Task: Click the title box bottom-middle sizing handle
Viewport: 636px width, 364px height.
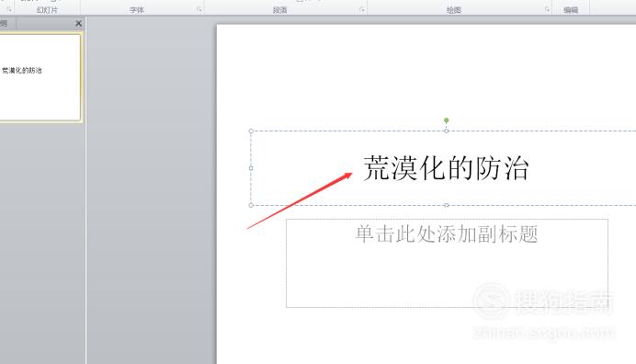Action: pos(446,205)
